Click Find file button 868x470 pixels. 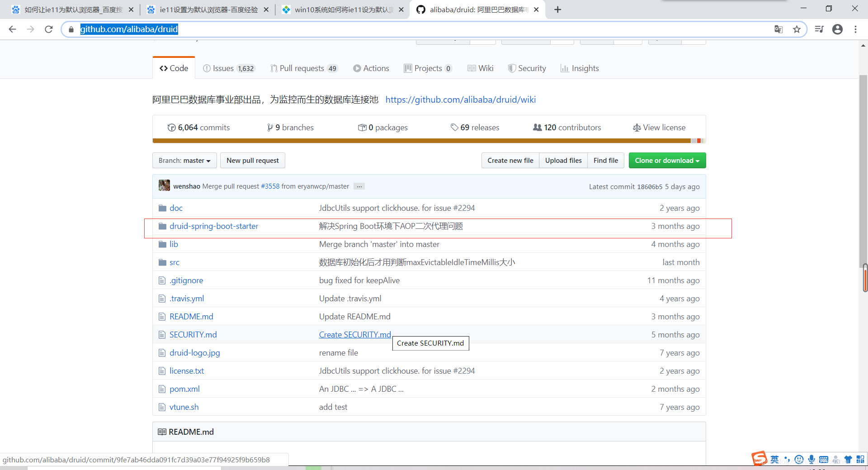tap(606, 161)
